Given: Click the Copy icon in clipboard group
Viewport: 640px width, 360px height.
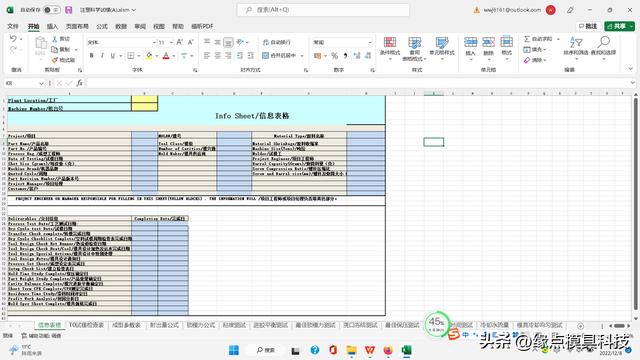Looking at the screenshot, I should 55,49.
